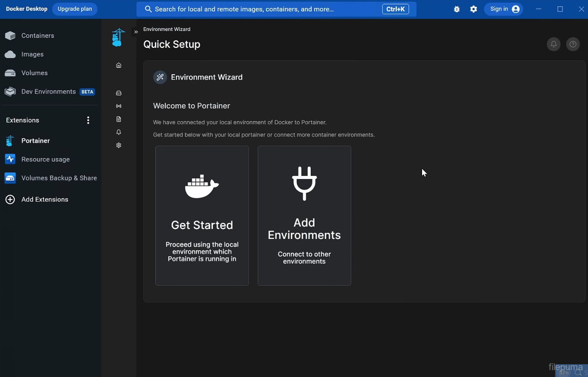Open the Portainer sidebar bell icon
Viewport: 588px width, 377px height.
point(119,132)
